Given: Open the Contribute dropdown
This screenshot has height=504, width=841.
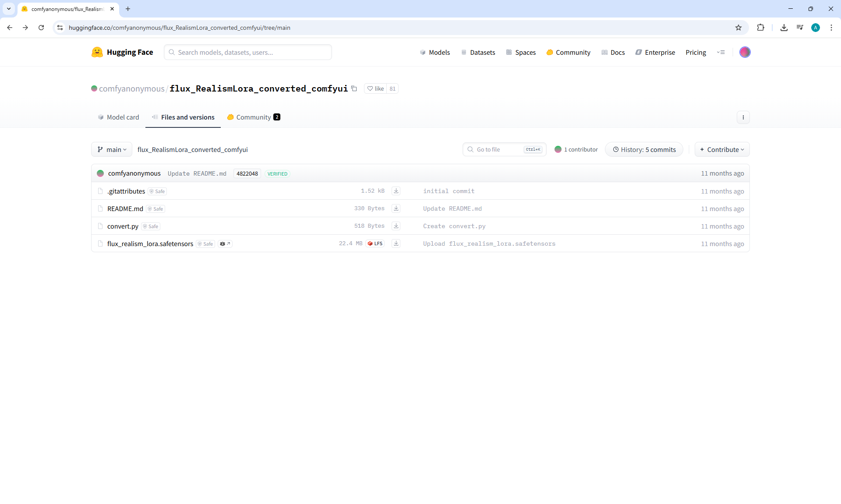Looking at the screenshot, I should click(x=722, y=149).
